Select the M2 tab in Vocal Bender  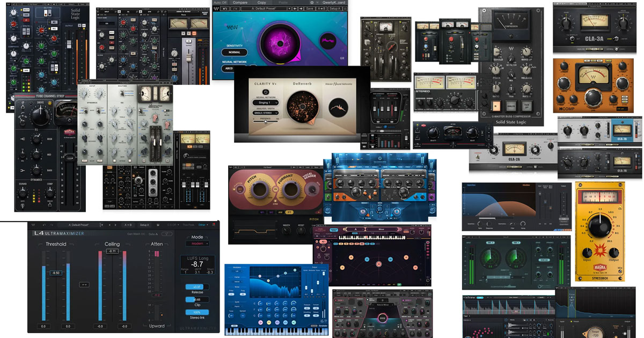click(271, 212)
